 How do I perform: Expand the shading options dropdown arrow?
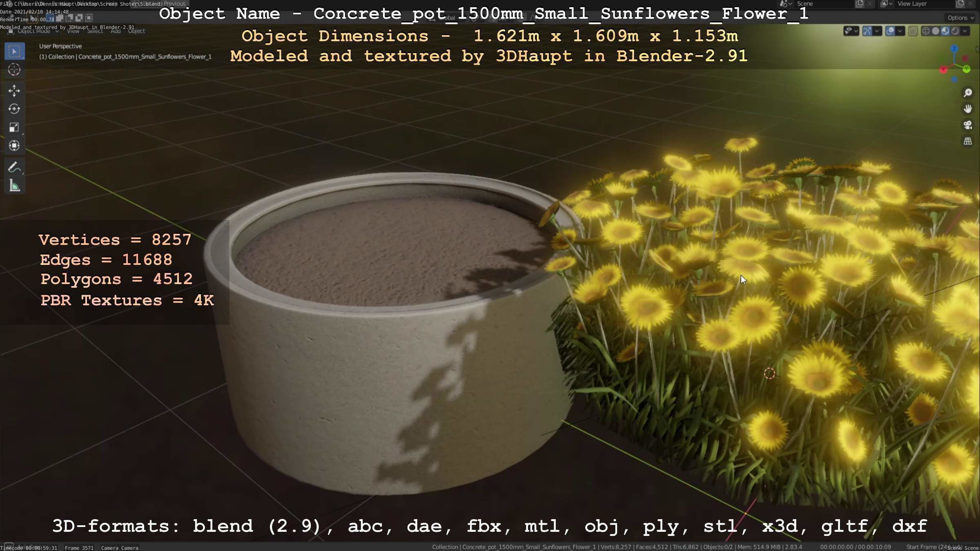pyautogui.click(x=965, y=31)
